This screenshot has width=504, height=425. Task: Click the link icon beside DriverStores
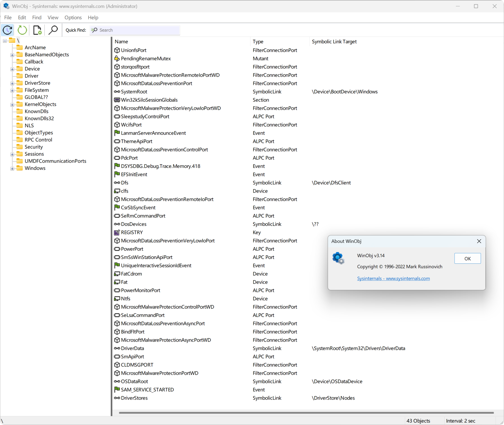117,398
